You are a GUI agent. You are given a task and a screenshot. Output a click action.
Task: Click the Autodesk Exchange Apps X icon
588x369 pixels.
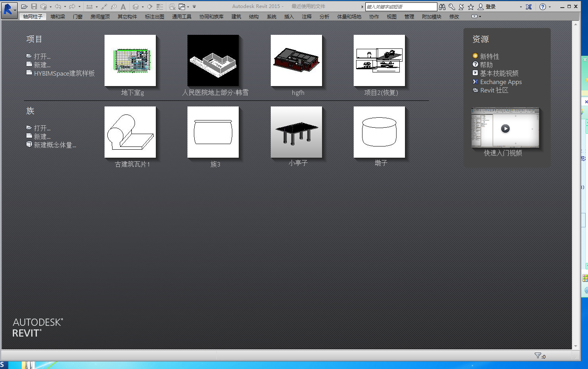(x=529, y=7)
